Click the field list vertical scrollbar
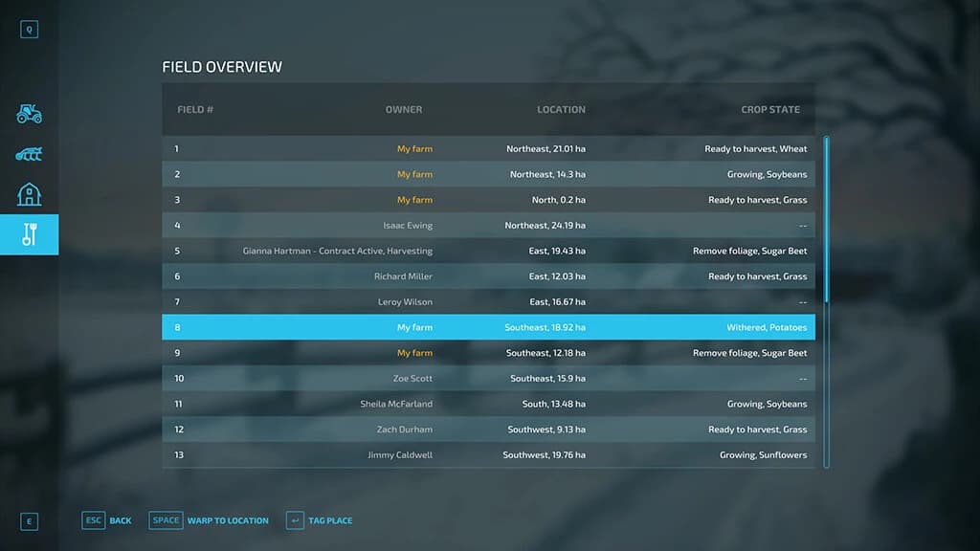The height and width of the screenshot is (551, 980). pos(826,301)
